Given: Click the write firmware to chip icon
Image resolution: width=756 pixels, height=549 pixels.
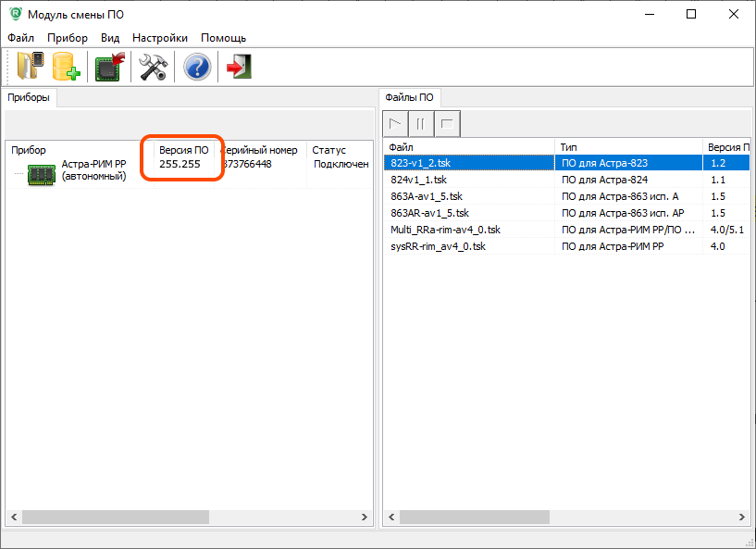Looking at the screenshot, I should tap(110, 68).
